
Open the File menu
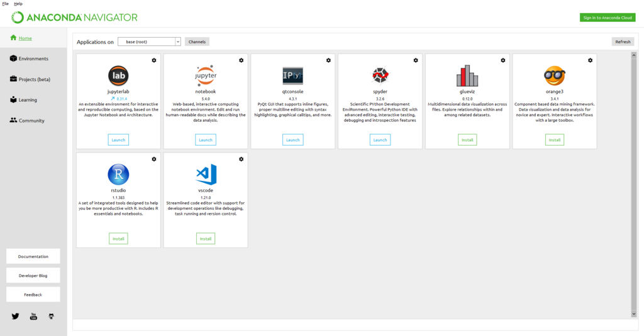click(x=5, y=4)
